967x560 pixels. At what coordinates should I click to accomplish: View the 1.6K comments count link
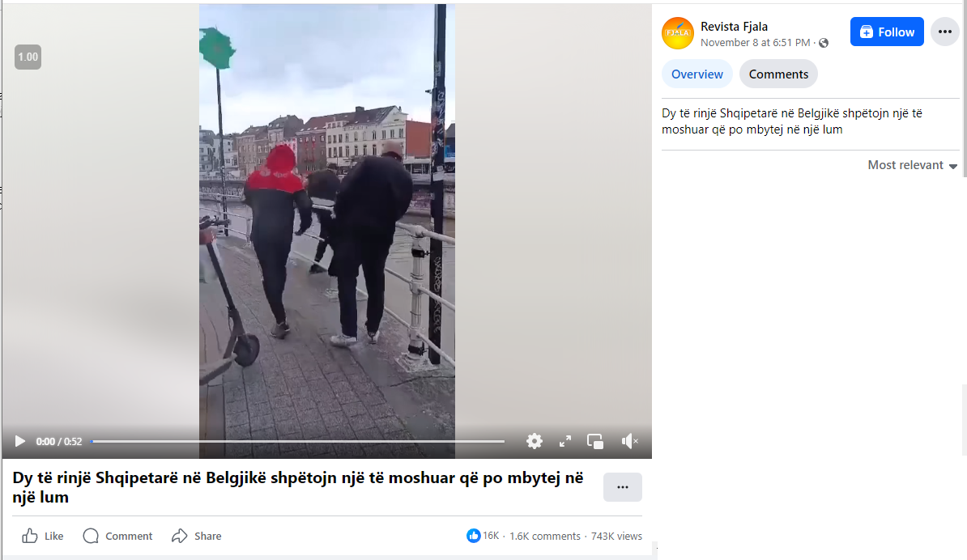(544, 536)
